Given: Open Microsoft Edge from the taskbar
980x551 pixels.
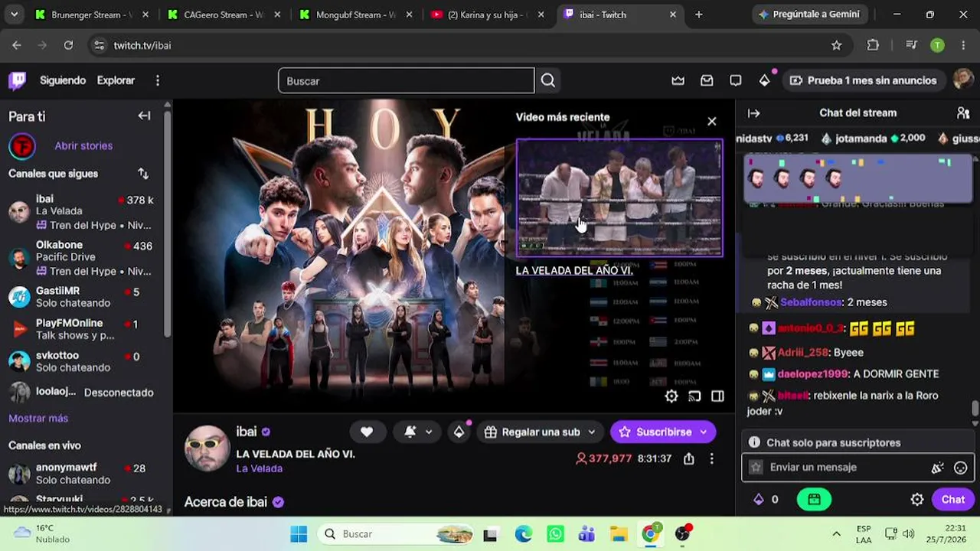Looking at the screenshot, I should coord(523,533).
